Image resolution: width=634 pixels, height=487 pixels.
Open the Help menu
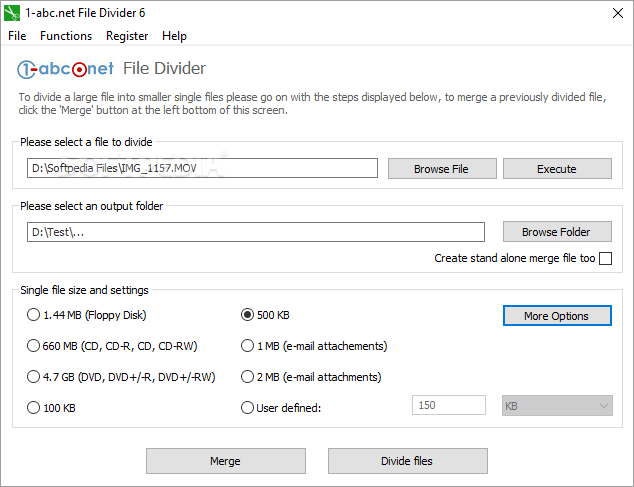[x=174, y=36]
